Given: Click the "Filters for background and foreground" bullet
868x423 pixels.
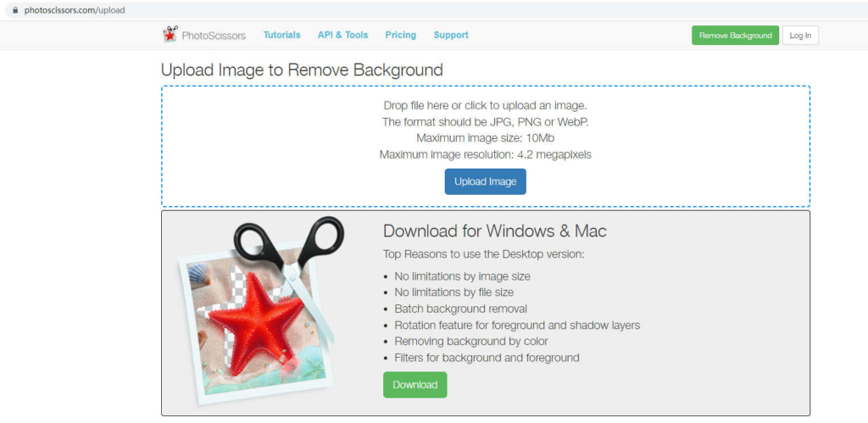Looking at the screenshot, I should tap(487, 358).
